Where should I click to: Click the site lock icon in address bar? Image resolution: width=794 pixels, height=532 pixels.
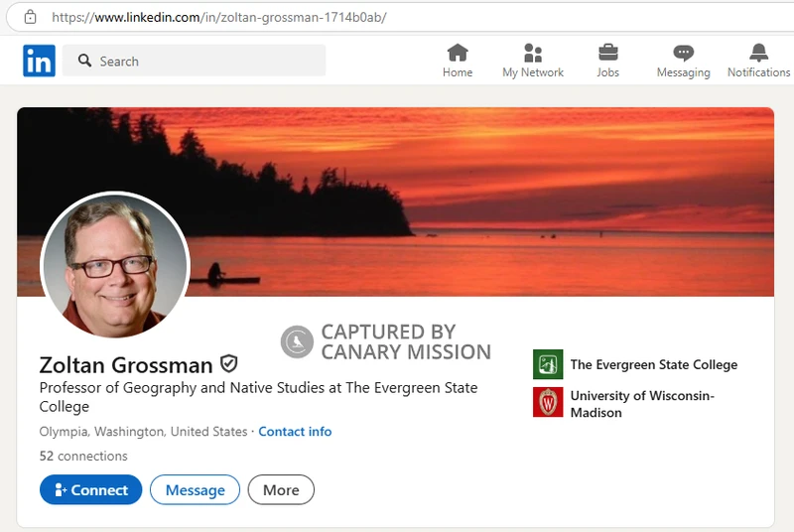coord(31,17)
